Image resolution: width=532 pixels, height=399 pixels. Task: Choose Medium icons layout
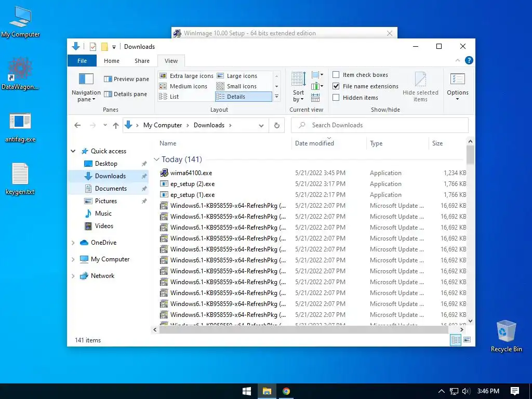(x=183, y=86)
